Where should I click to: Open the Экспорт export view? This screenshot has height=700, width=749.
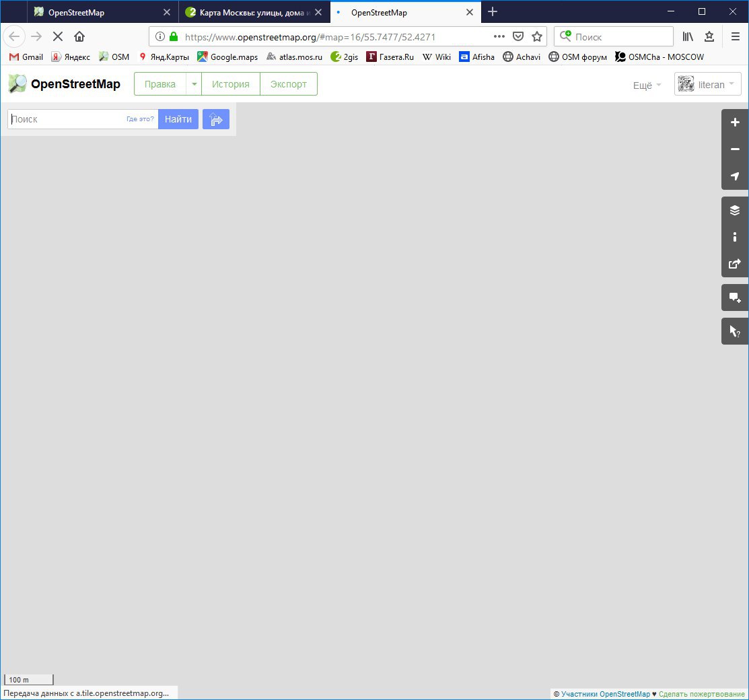click(x=289, y=84)
